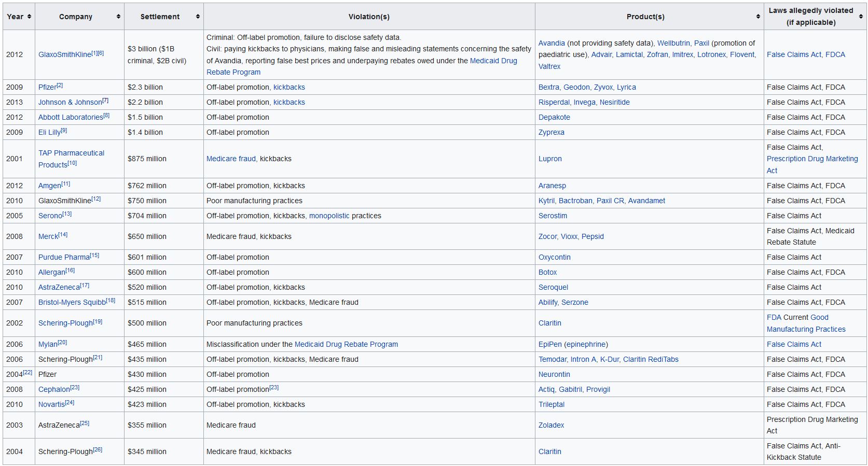
Task: Sort by Product(s) column sort arrows
Action: pyautogui.click(x=758, y=17)
